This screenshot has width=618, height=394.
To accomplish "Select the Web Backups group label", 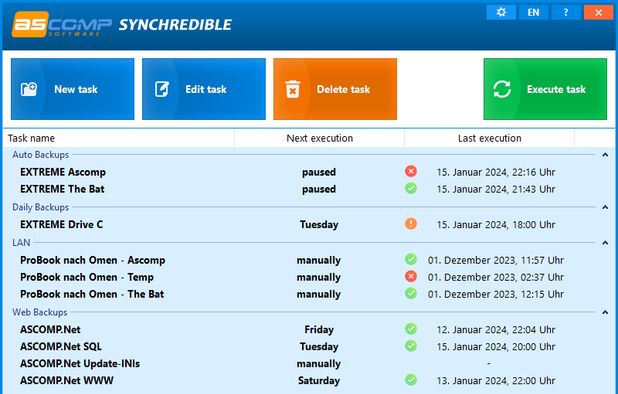I will pos(40,312).
